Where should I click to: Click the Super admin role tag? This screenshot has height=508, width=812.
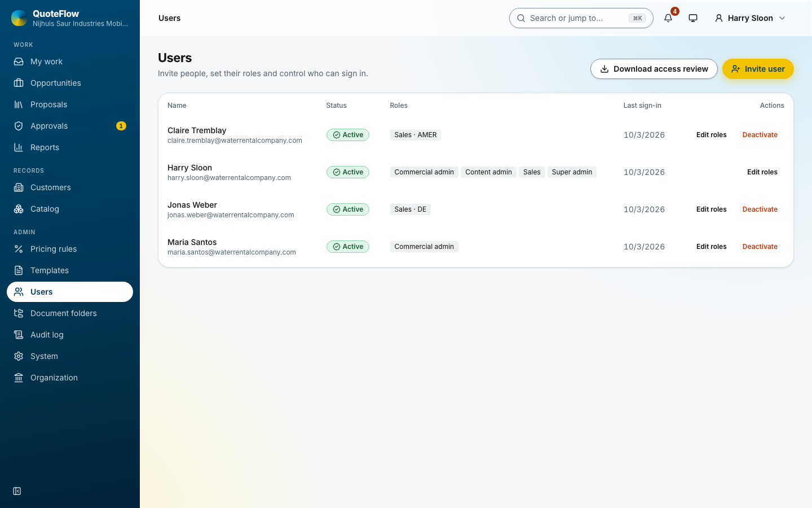click(572, 172)
